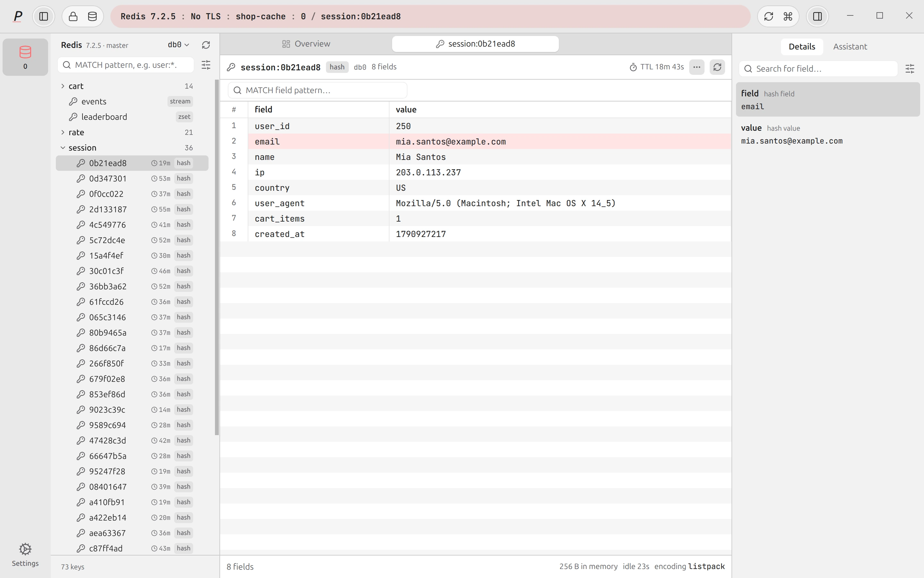924x578 pixels.
Task: Click the key tree vertical scrollbar
Action: pyautogui.click(x=217, y=257)
